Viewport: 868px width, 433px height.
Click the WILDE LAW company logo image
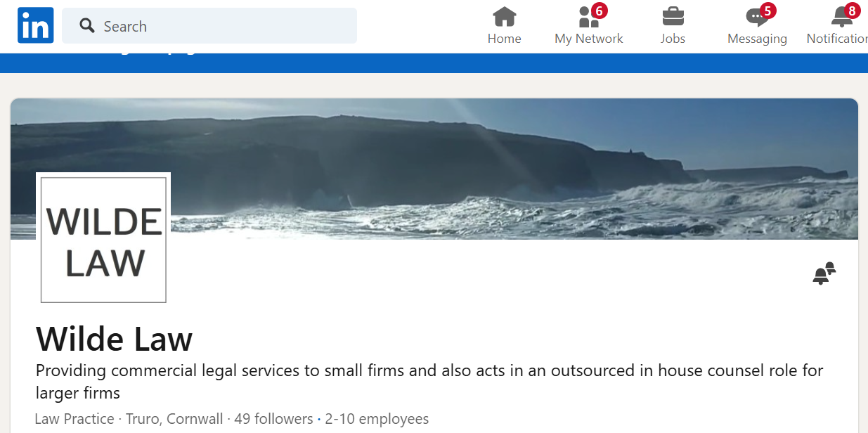coord(103,240)
